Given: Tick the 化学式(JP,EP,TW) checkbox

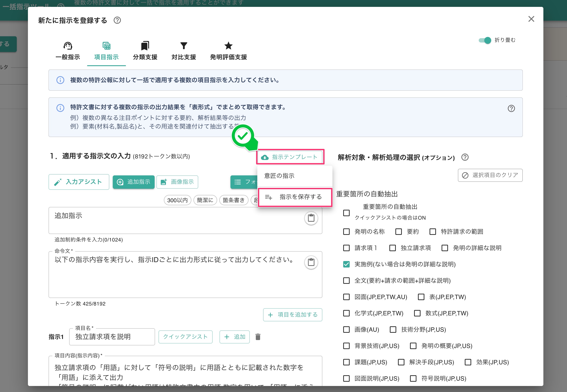Looking at the screenshot, I should (346, 313).
